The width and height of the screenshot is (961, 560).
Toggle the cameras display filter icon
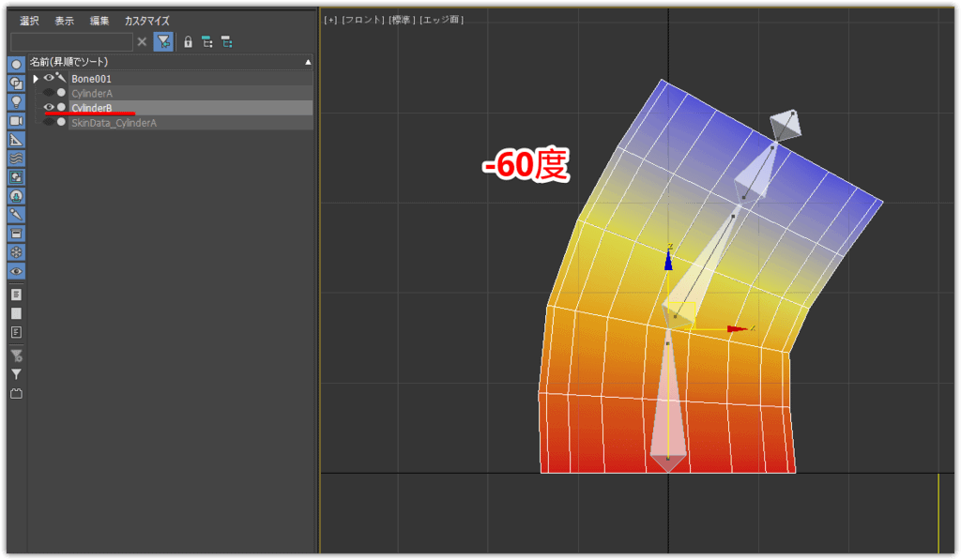[16, 121]
